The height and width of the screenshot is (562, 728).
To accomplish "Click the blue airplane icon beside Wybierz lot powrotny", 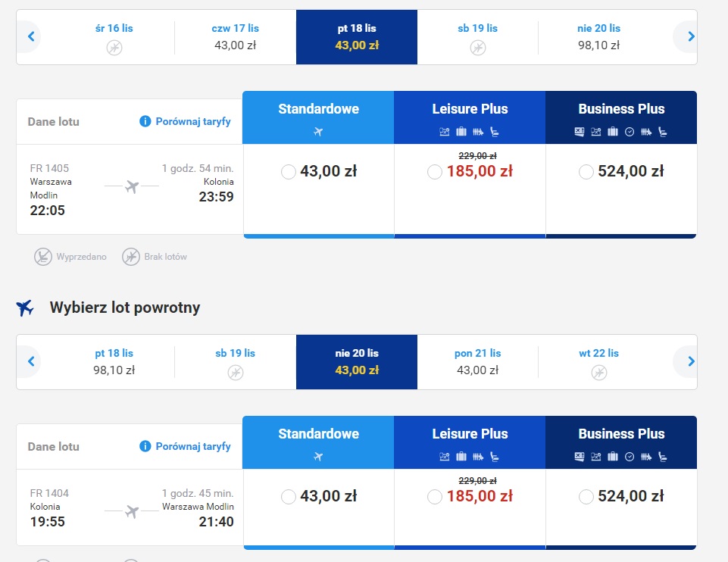I will tap(25, 308).
